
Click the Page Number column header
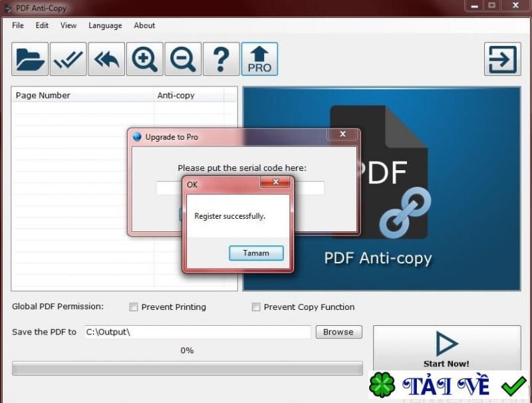point(82,95)
